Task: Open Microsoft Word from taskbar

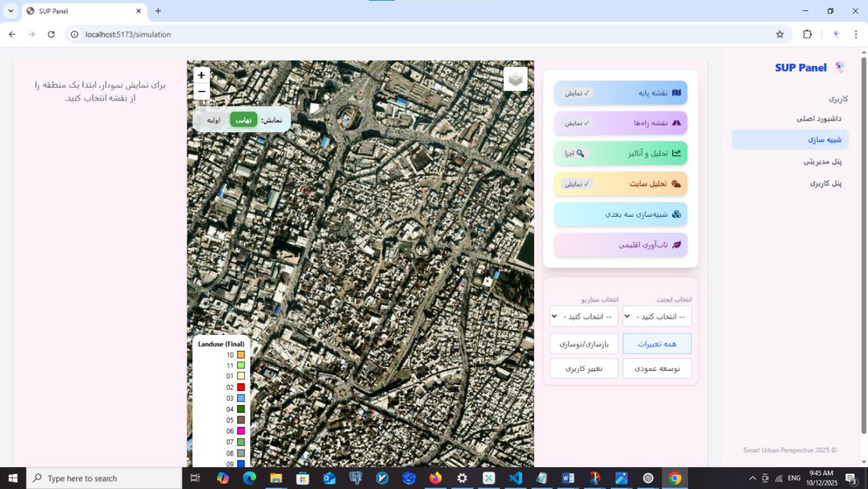Action: pyautogui.click(x=568, y=478)
